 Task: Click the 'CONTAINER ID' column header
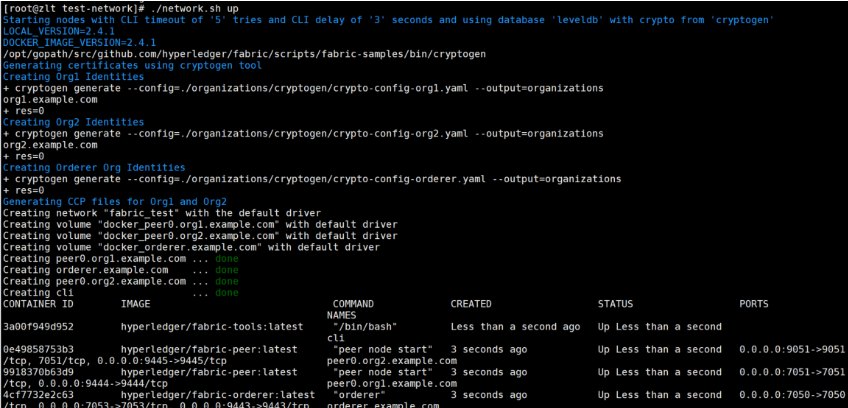pyautogui.click(x=38, y=304)
